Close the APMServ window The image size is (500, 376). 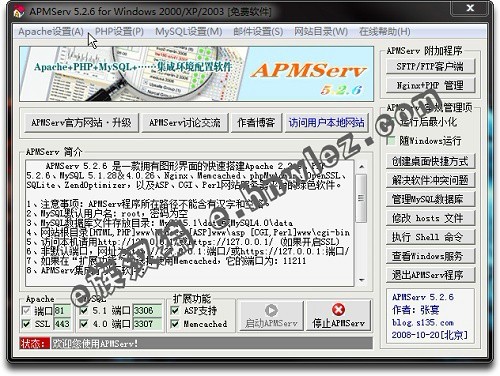tap(470, 8)
